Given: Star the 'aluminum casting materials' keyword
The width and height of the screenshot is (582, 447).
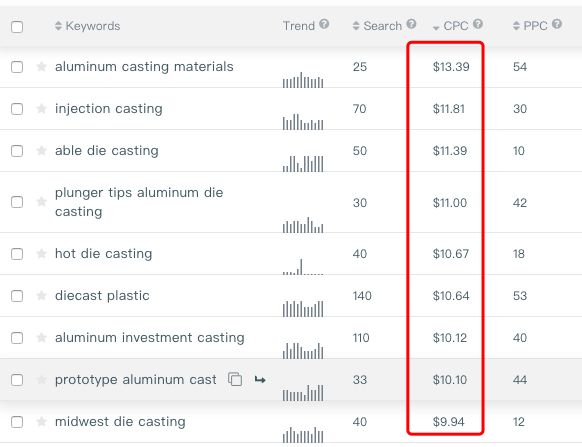Looking at the screenshot, I should coord(41,67).
